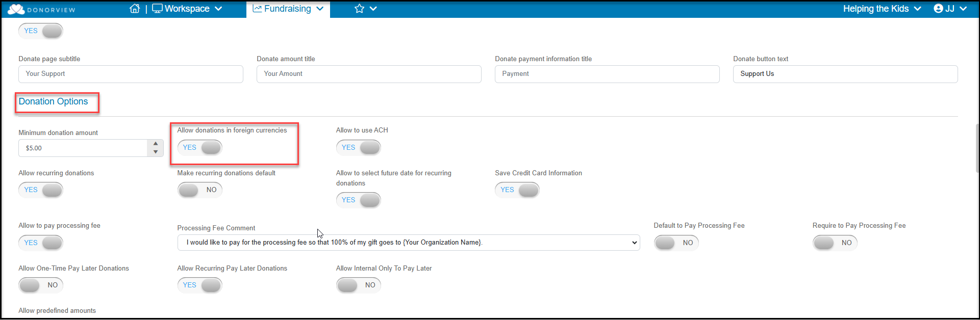This screenshot has width=980, height=320.
Task: Click the Donate amount title field
Action: click(369, 74)
